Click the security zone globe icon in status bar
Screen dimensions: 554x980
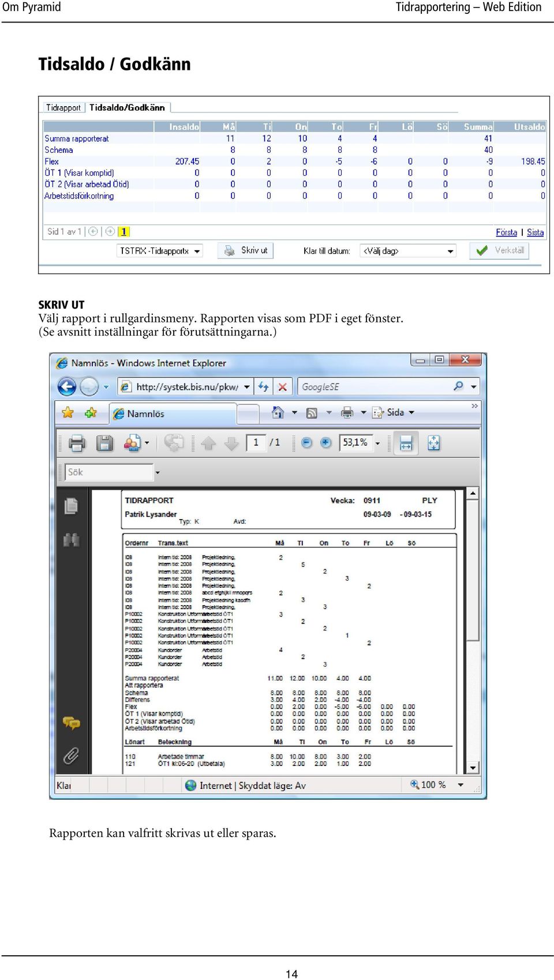190,785
